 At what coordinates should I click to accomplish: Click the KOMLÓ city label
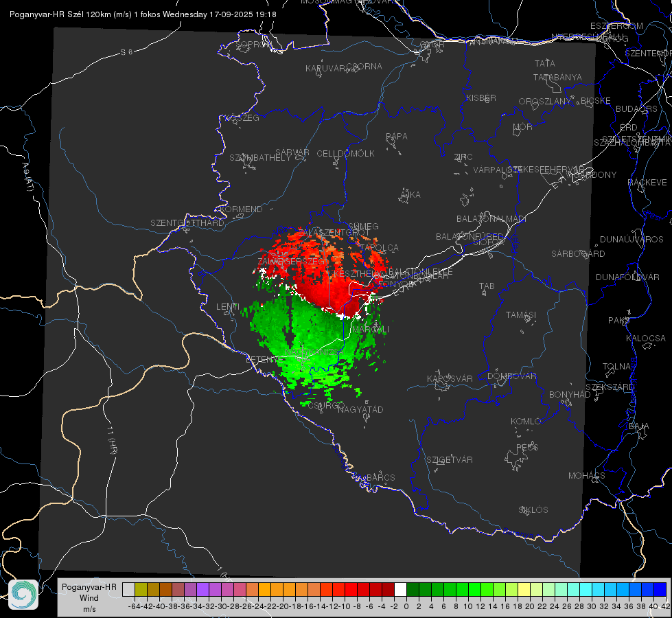pyautogui.click(x=525, y=422)
